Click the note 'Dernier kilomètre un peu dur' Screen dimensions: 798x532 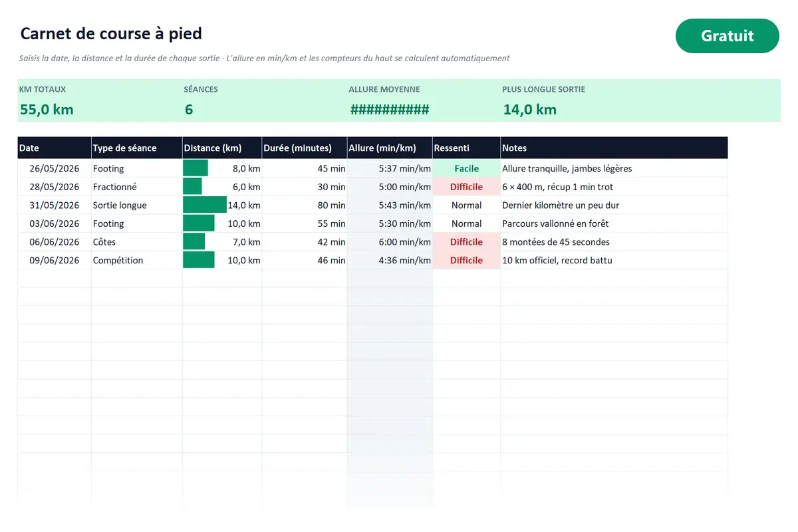tap(561, 205)
